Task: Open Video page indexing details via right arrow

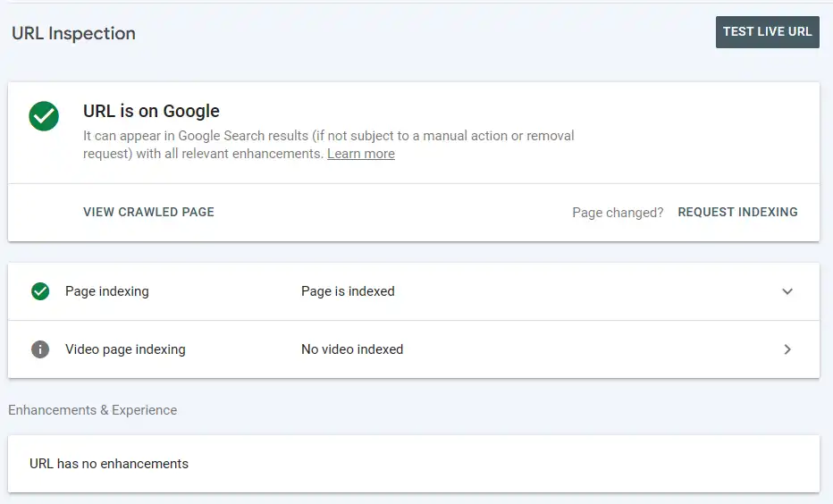Action: pyautogui.click(x=787, y=349)
